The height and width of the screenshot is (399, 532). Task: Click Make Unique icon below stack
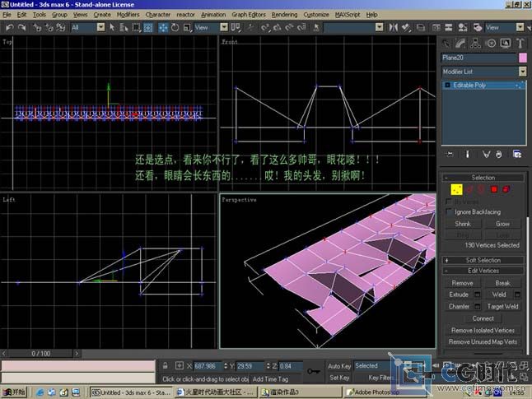point(486,155)
